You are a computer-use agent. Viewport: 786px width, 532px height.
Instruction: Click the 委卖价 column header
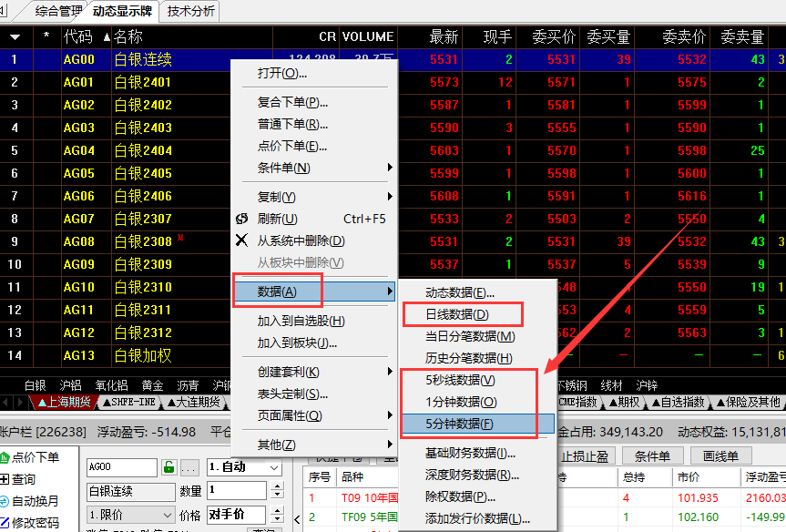684,36
